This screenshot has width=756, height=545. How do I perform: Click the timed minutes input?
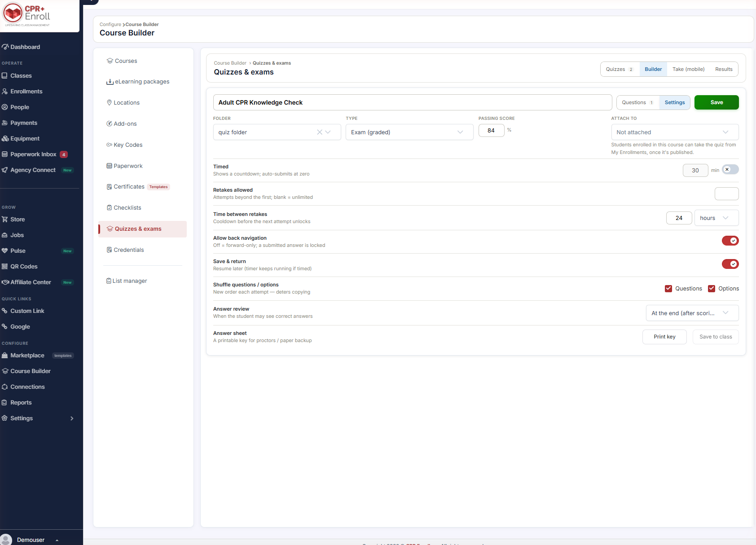click(695, 170)
